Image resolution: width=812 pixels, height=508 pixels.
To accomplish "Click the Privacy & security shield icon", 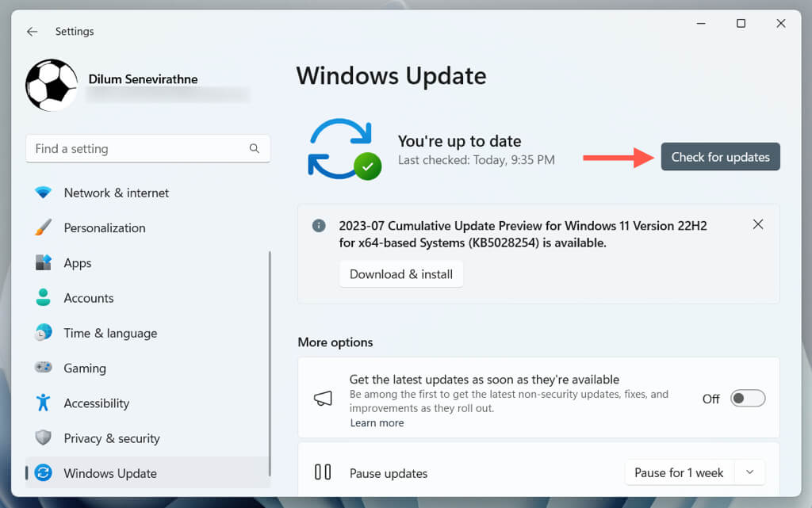I will coord(43,437).
